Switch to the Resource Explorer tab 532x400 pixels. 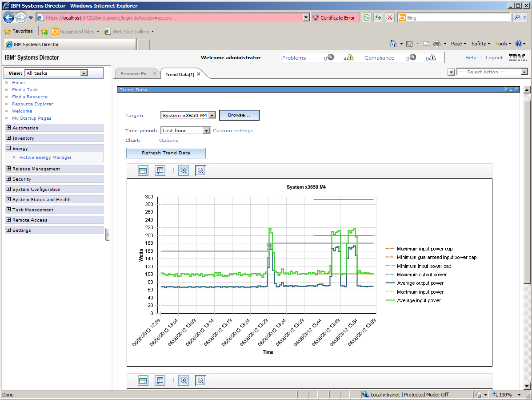coord(135,74)
